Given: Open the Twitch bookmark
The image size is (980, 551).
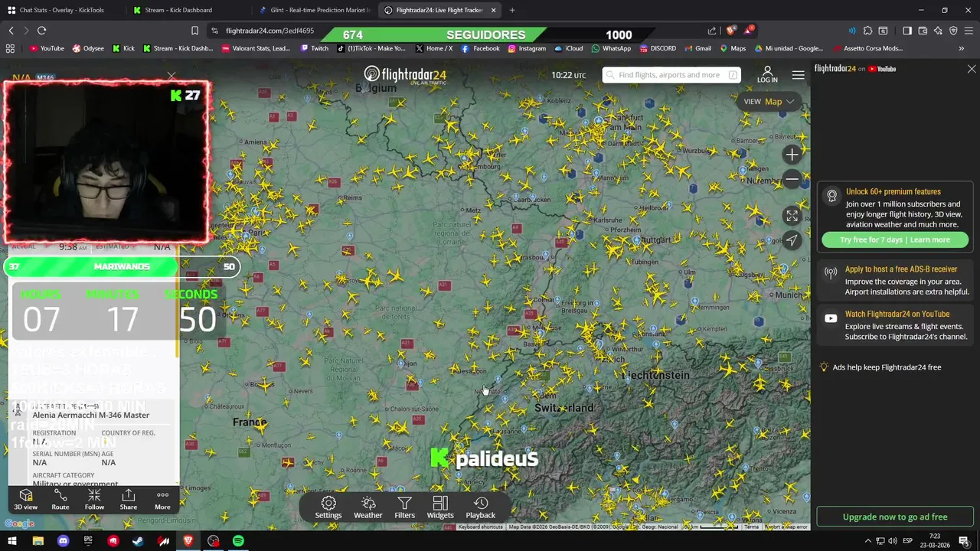Looking at the screenshot, I should click(314, 48).
